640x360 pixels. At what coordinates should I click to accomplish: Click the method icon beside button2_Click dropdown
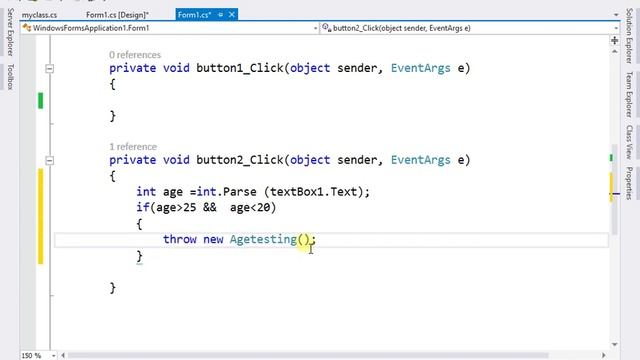click(x=327, y=28)
